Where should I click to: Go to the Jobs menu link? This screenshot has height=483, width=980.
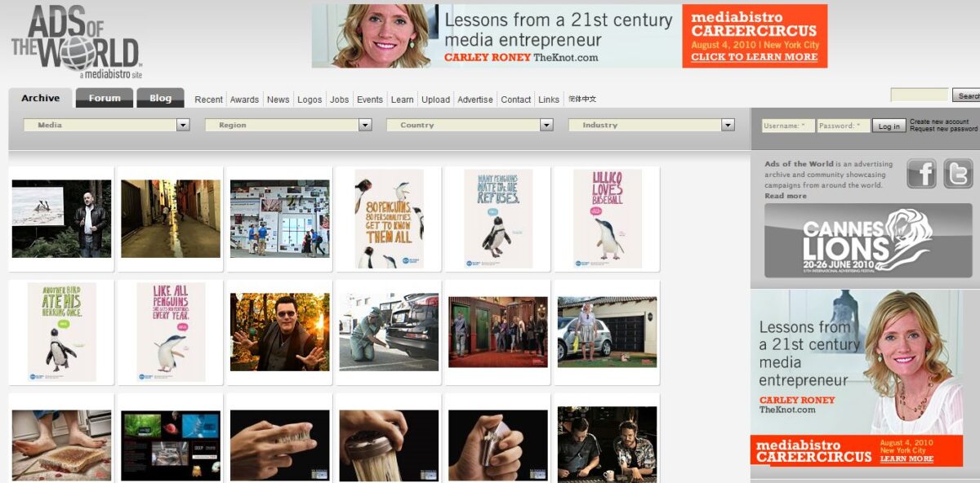click(339, 100)
